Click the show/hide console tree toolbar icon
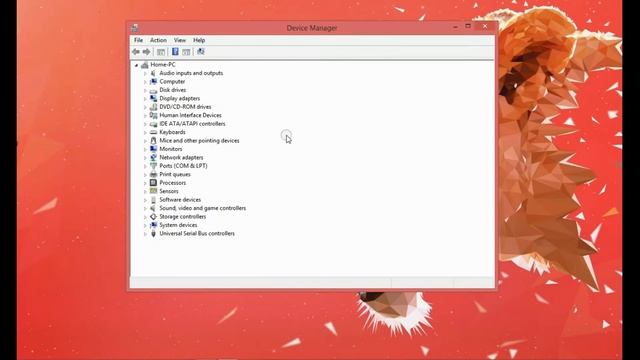This screenshot has height=360, width=640. click(x=161, y=52)
